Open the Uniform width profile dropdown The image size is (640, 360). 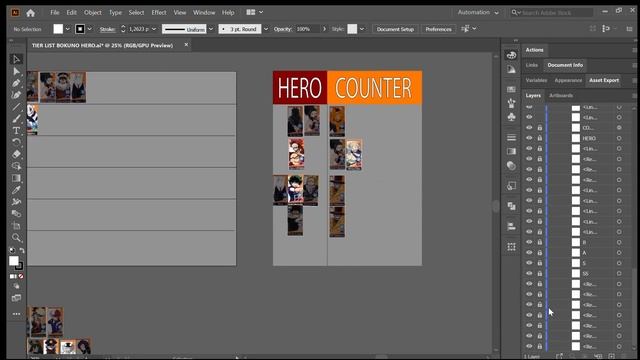coord(211,29)
